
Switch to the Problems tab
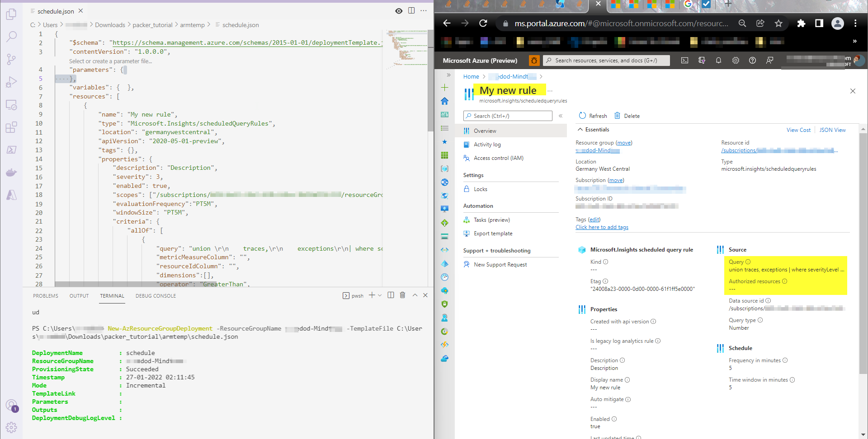pyautogui.click(x=46, y=296)
